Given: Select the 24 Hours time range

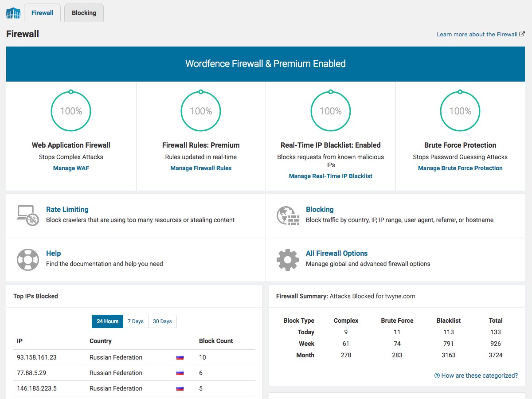Looking at the screenshot, I should (x=107, y=321).
